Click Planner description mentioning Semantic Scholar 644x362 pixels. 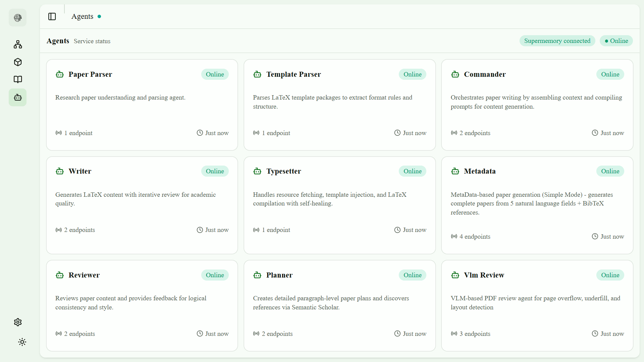click(331, 303)
